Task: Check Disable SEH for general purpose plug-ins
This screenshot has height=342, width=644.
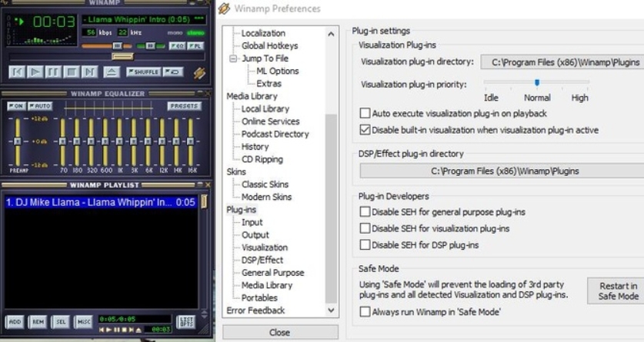Action: (x=365, y=212)
